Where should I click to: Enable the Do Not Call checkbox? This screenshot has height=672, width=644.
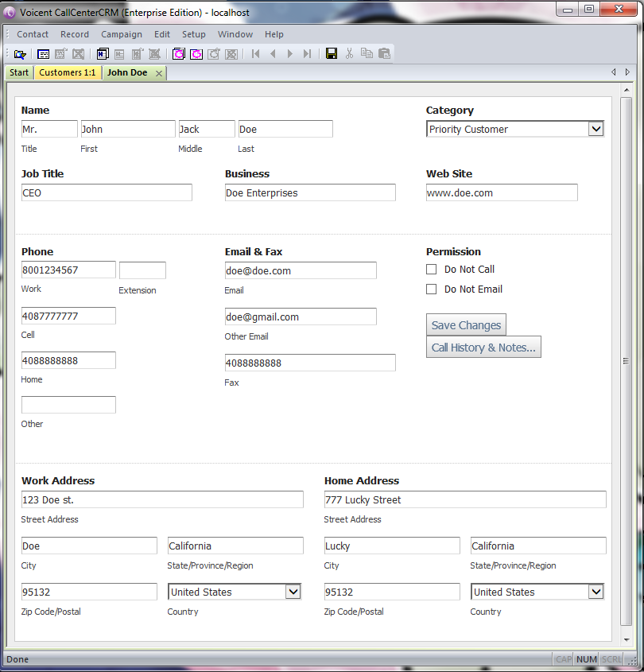pos(432,270)
